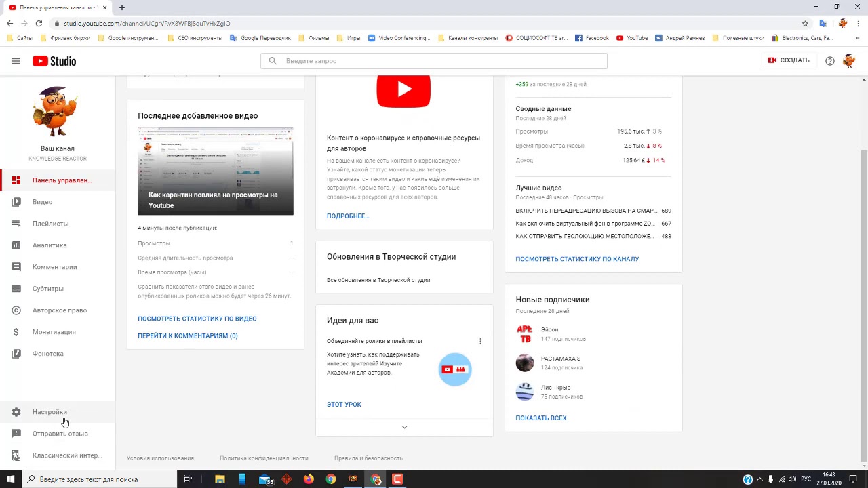Click Условия использования footer link
The height and width of the screenshot is (488, 868).
pos(160,458)
